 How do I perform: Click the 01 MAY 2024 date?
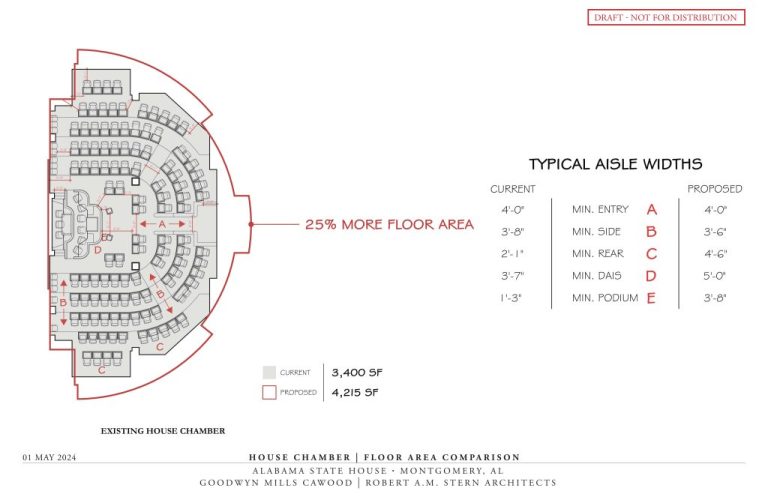point(49,457)
